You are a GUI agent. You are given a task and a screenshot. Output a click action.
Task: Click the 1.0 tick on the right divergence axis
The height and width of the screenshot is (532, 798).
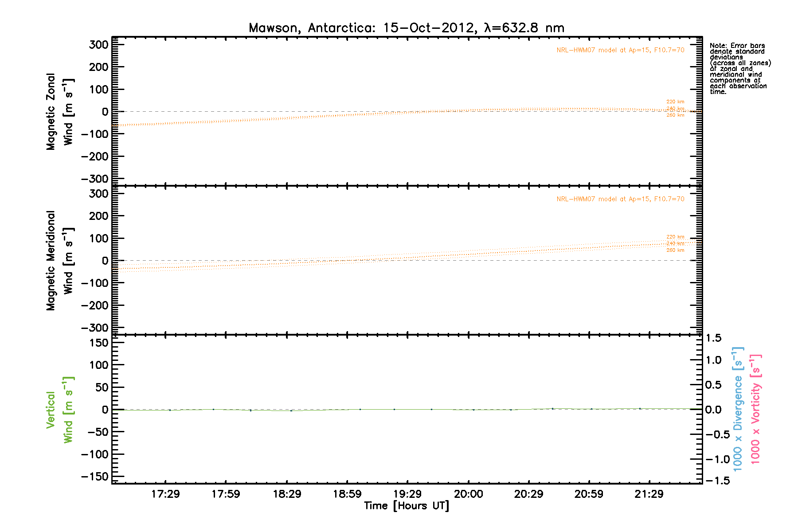[713, 360]
